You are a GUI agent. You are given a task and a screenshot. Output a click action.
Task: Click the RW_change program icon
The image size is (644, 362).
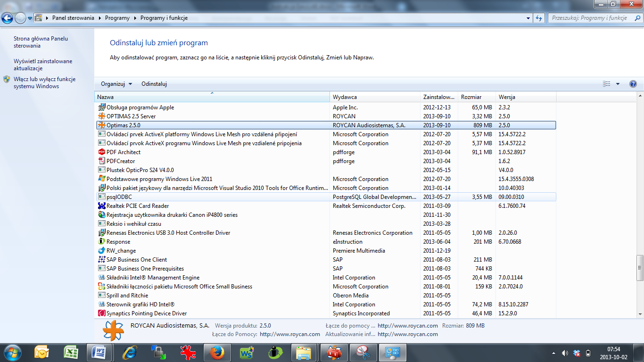point(101,251)
